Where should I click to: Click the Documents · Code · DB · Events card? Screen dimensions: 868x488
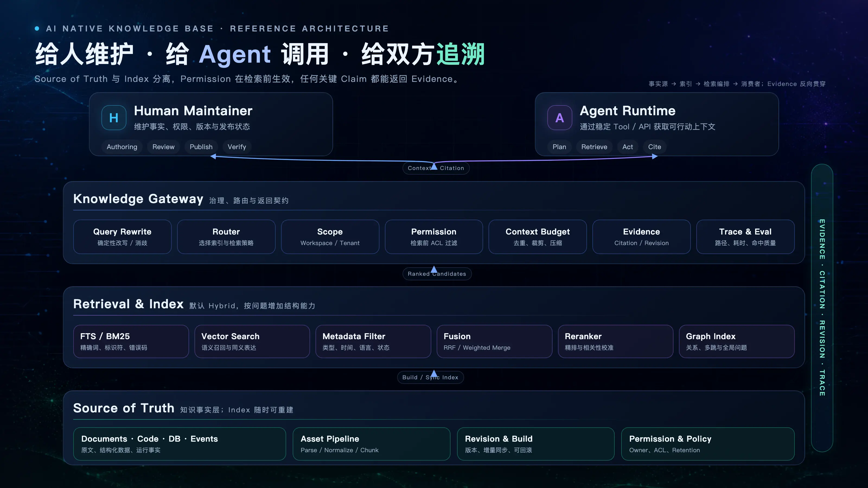click(180, 444)
